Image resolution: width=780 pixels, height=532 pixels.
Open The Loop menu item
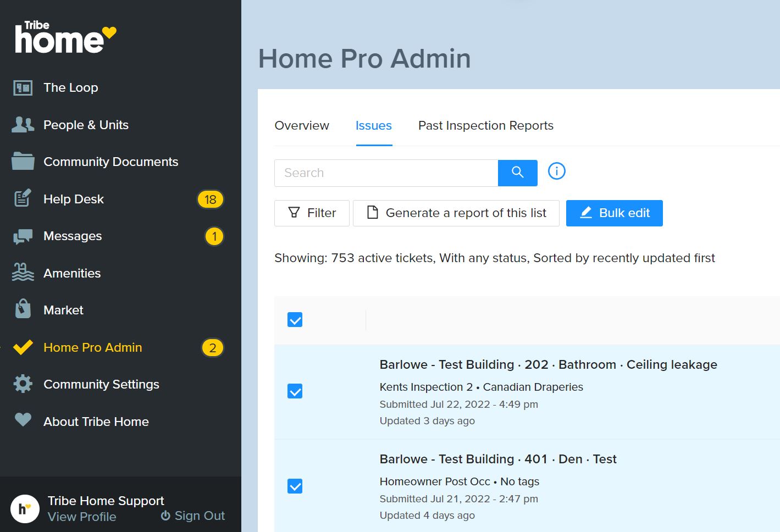click(71, 87)
